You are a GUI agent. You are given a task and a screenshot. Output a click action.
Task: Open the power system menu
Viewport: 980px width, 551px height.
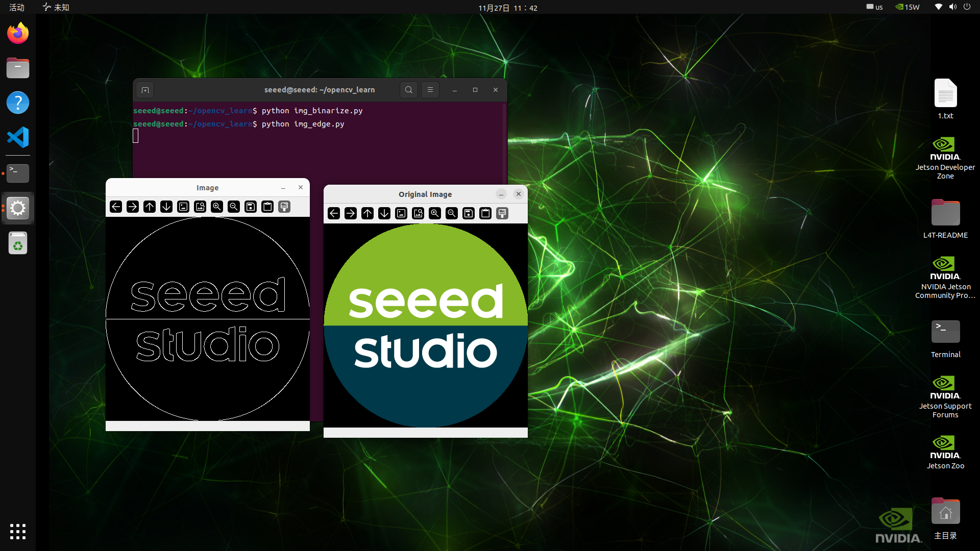tap(967, 7)
